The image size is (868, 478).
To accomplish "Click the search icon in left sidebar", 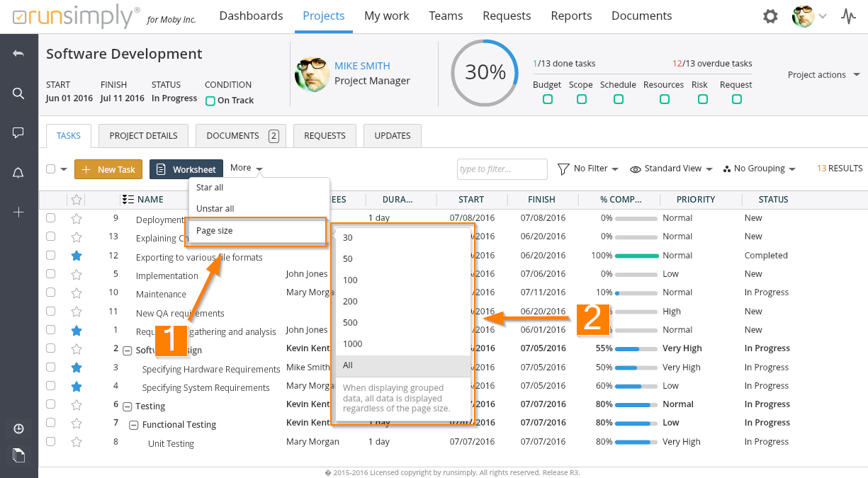I will 18,93.
